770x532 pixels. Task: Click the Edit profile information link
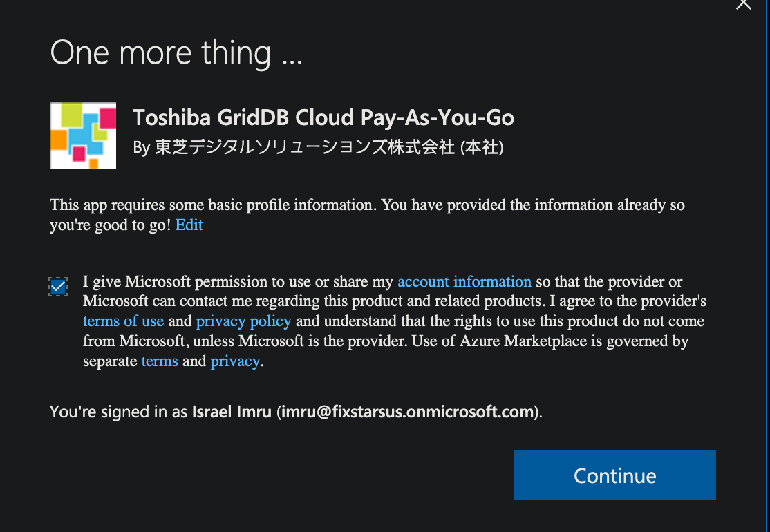pyautogui.click(x=189, y=225)
